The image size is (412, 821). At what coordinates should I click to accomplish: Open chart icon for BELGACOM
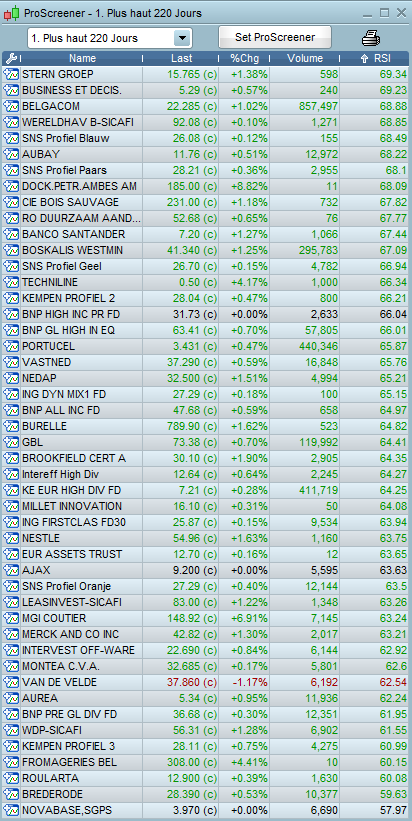click(11, 106)
